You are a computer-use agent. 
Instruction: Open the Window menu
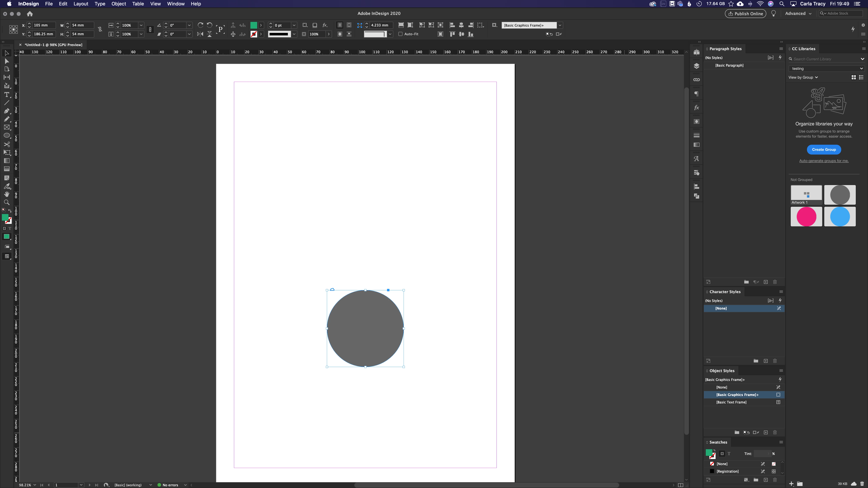click(x=176, y=4)
